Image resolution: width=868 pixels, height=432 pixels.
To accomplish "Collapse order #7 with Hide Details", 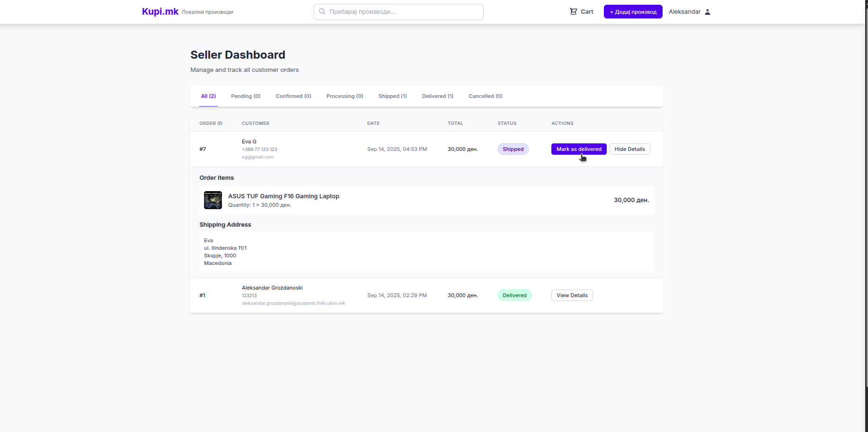I will pos(629,149).
